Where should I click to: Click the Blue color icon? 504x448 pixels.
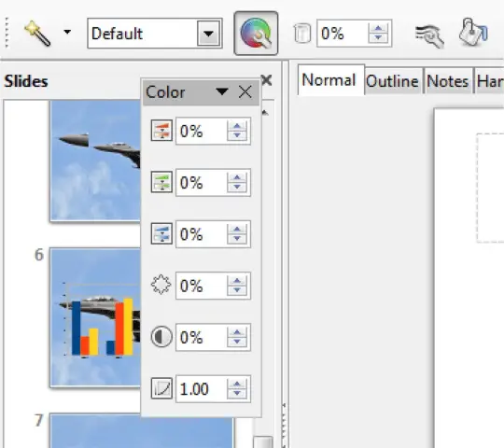pyautogui.click(x=161, y=233)
